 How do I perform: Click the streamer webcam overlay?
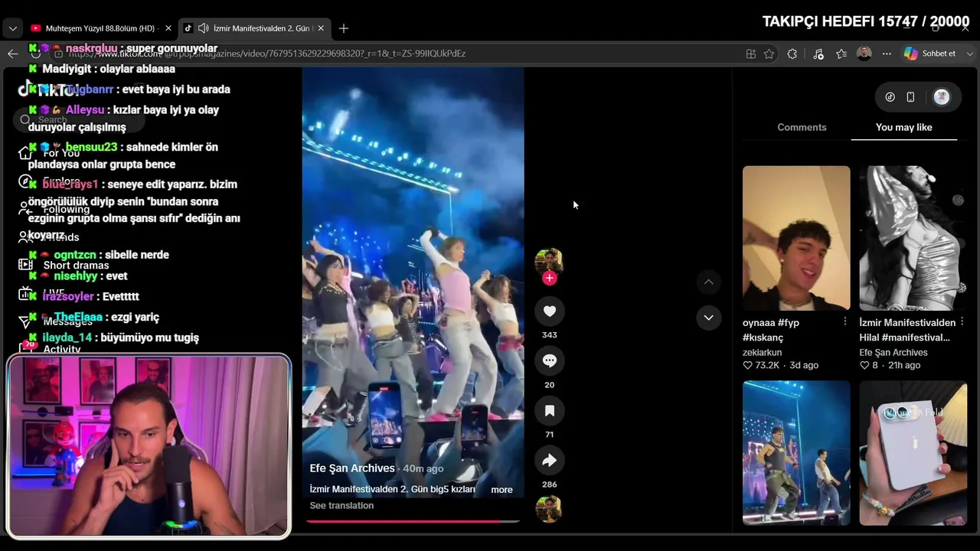pyautogui.click(x=149, y=445)
